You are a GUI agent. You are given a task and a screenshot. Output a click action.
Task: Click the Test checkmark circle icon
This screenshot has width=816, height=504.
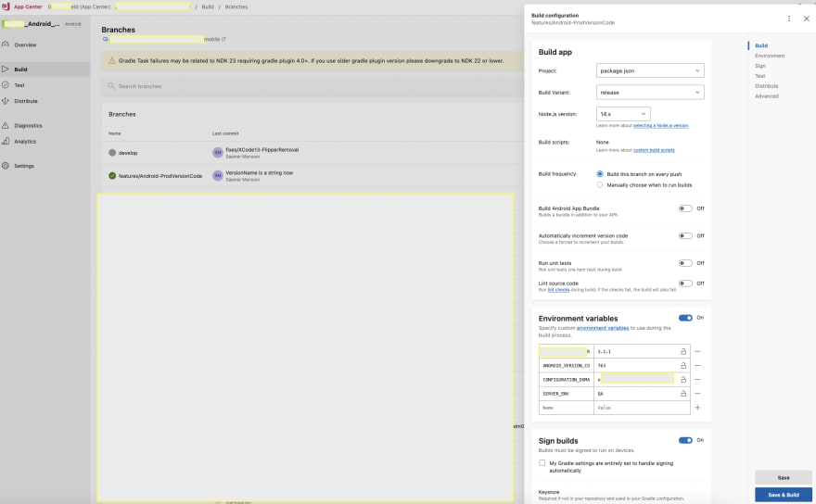click(x=6, y=85)
